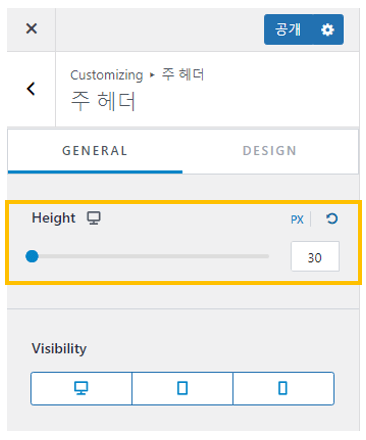Open the PX unit selector
Viewport: 366px width, 440px height.
[x=297, y=220]
